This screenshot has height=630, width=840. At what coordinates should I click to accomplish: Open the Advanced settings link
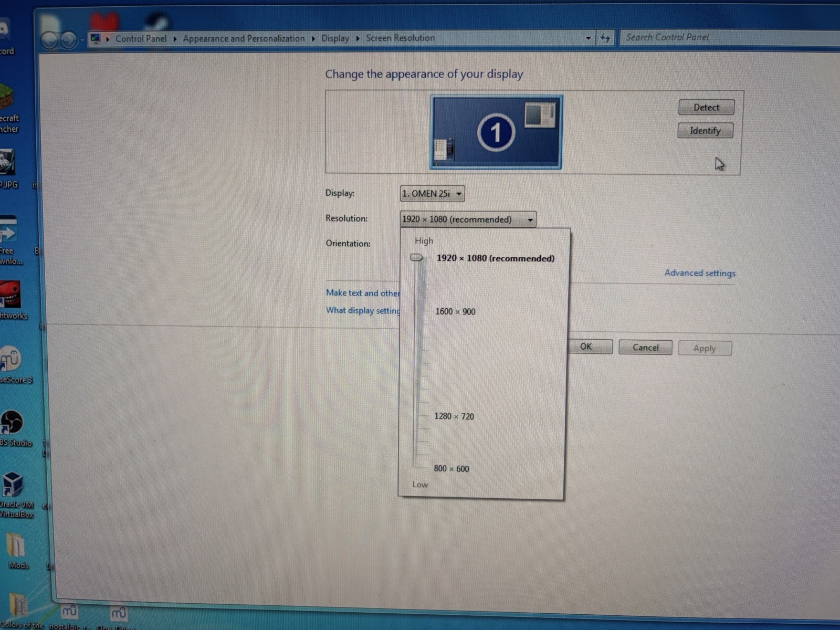(700, 273)
